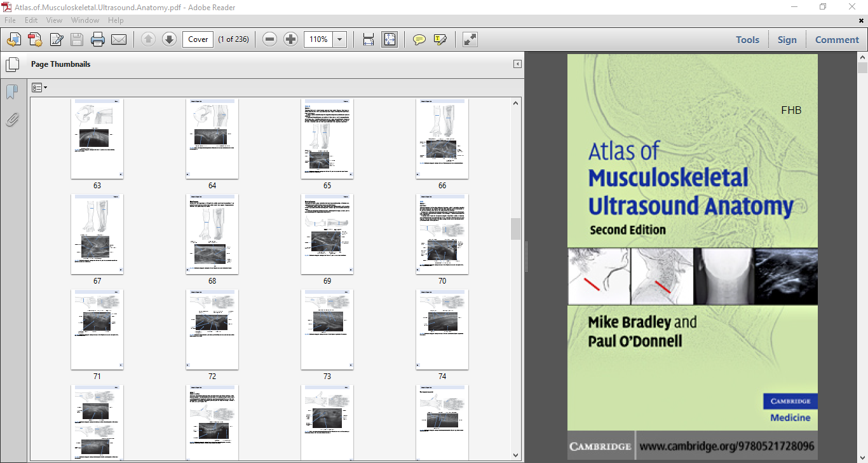Zoom in with the plus button

290,39
